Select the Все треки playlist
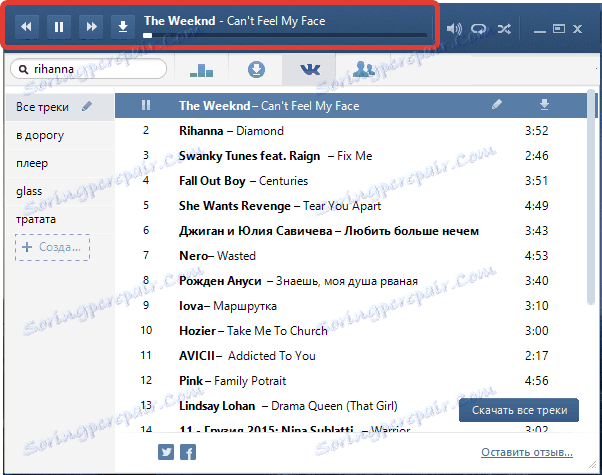Image resolution: width=602 pixels, height=475 pixels. coord(60,107)
